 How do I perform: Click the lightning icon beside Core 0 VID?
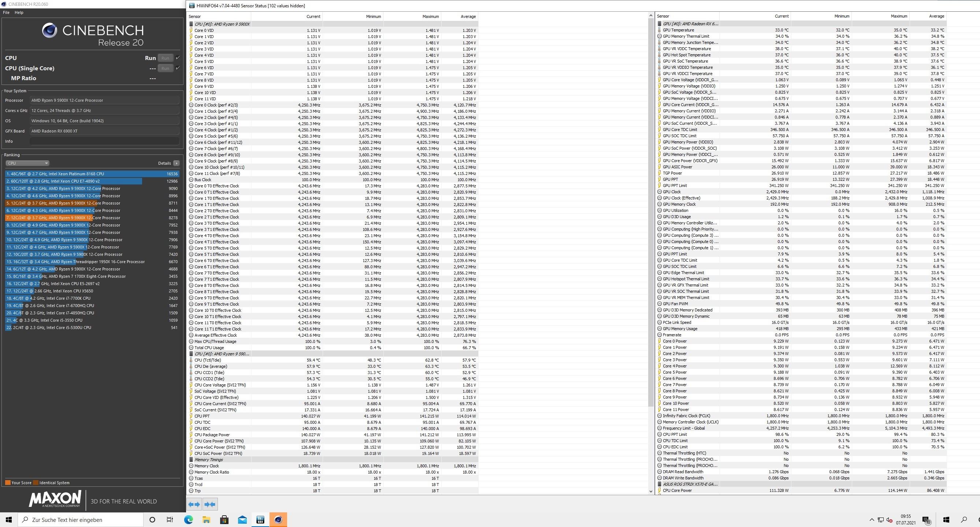point(191,30)
